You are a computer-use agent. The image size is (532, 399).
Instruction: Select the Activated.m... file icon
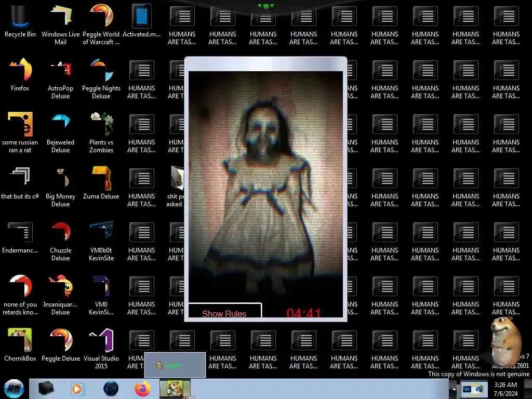coord(141,20)
